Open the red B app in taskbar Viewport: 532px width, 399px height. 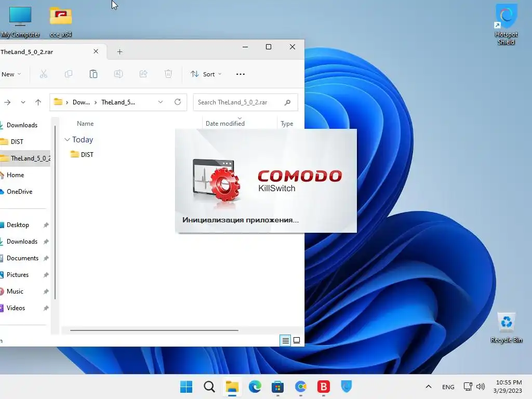323,387
